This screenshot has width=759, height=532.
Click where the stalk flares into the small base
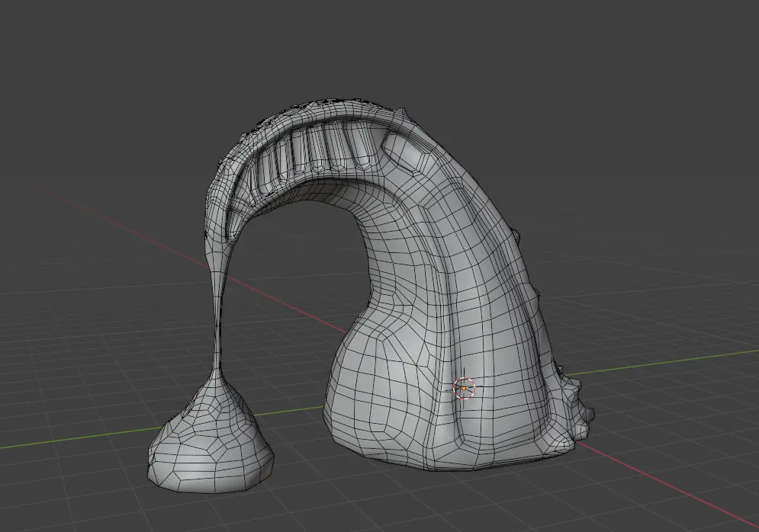(218, 379)
